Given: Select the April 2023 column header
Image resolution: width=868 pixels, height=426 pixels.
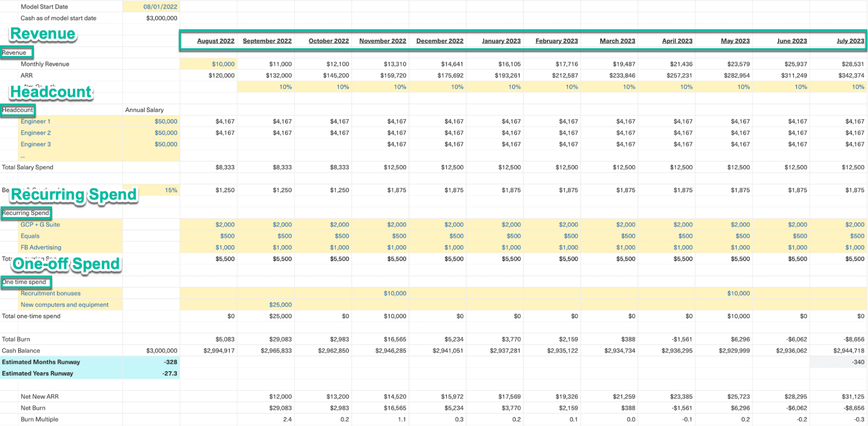Looking at the screenshot, I should 677,41.
